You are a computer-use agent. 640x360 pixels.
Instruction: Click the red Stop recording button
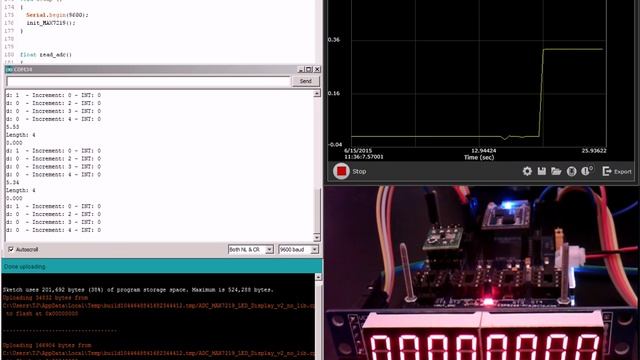coord(341,171)
